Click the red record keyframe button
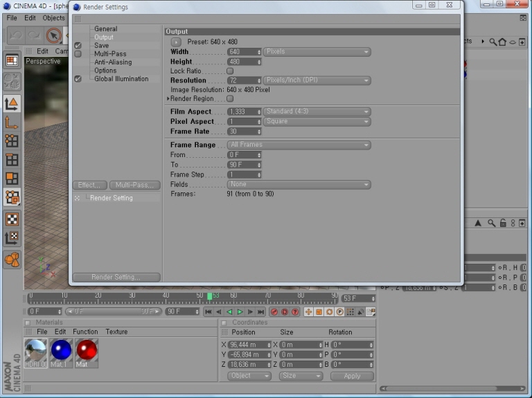 coord(274,312)
